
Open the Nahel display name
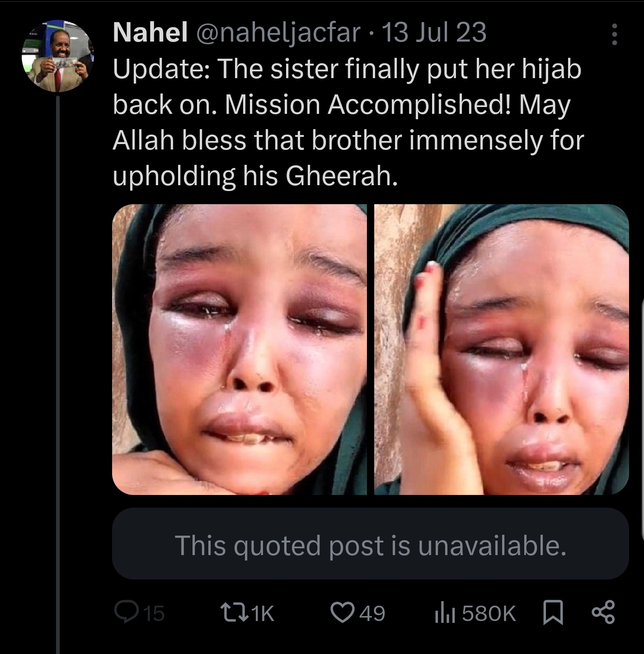coord(150,33)
